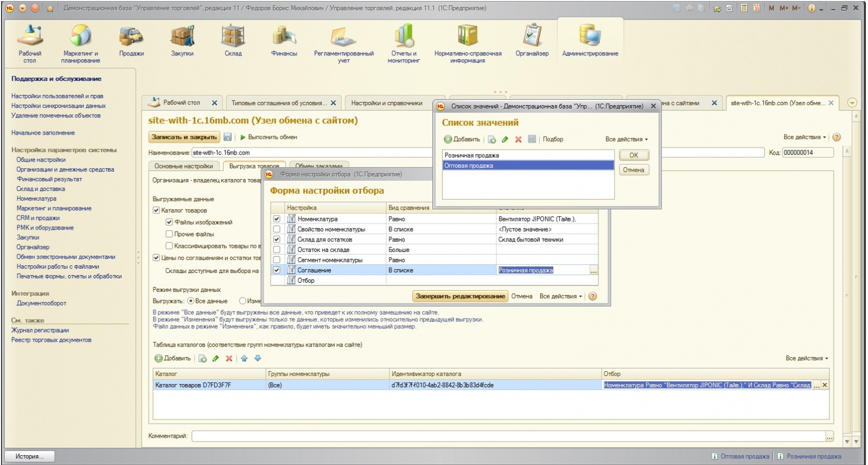Check the Остаток на складе filter checkbox

[x=277, y=250]
